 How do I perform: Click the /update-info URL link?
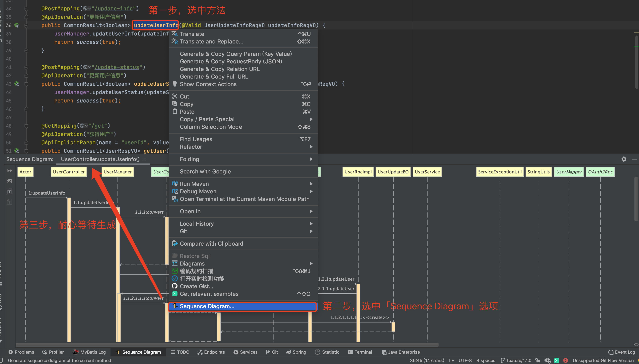[x=113, y=9]
